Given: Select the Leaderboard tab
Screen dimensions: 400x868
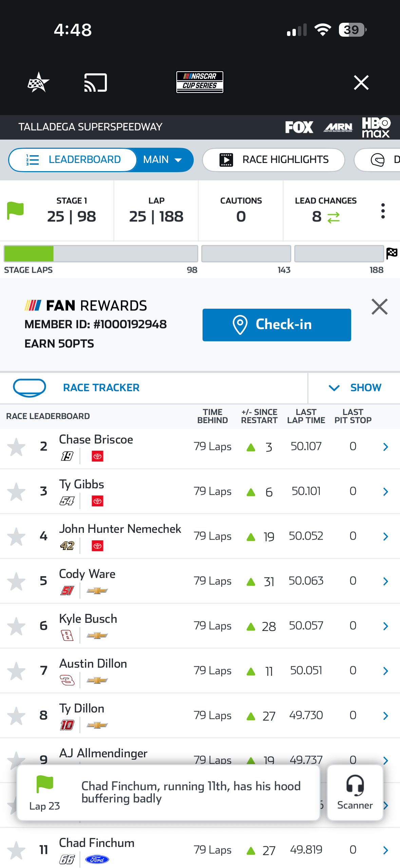Looking at the screenshot, I should pyautogui.click(x=73, y=160).
